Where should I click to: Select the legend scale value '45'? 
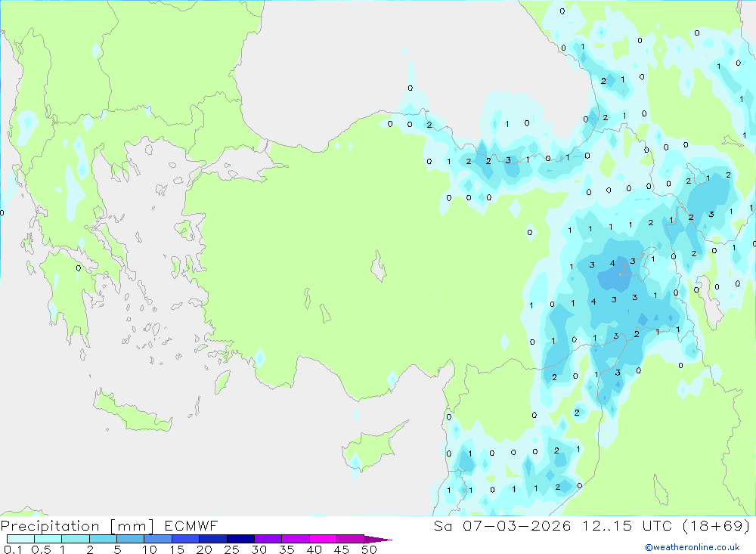342,549
